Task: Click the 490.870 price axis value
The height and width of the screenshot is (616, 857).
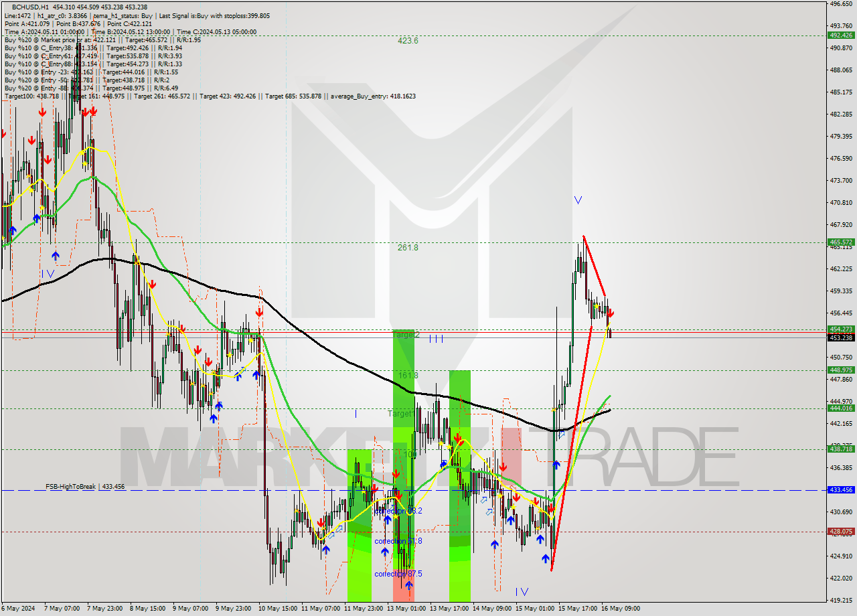Action: (840, 48)
